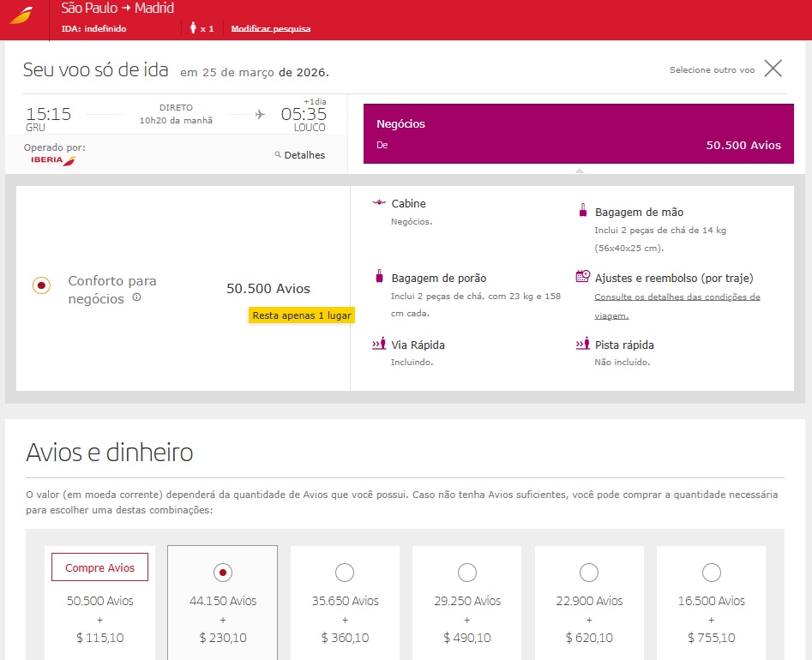
Task: Click the info icon beside Conforto para negócios
Action: (x=136, y=298)
